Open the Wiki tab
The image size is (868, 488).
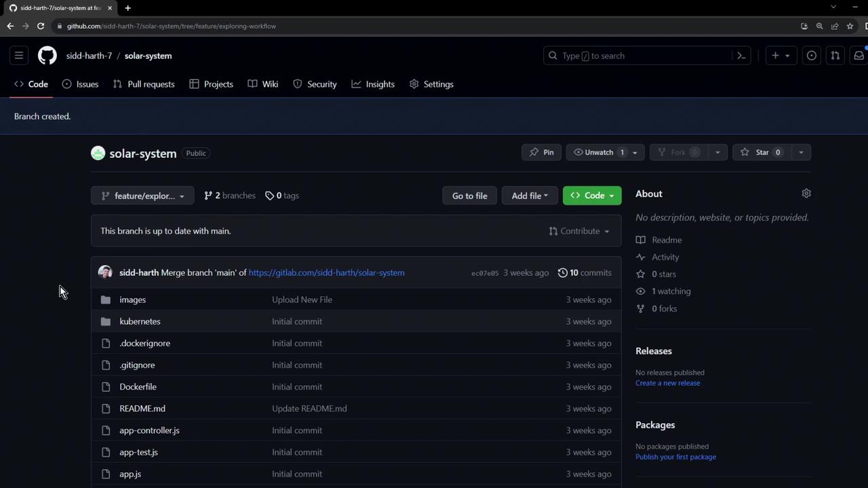(263, 84)
